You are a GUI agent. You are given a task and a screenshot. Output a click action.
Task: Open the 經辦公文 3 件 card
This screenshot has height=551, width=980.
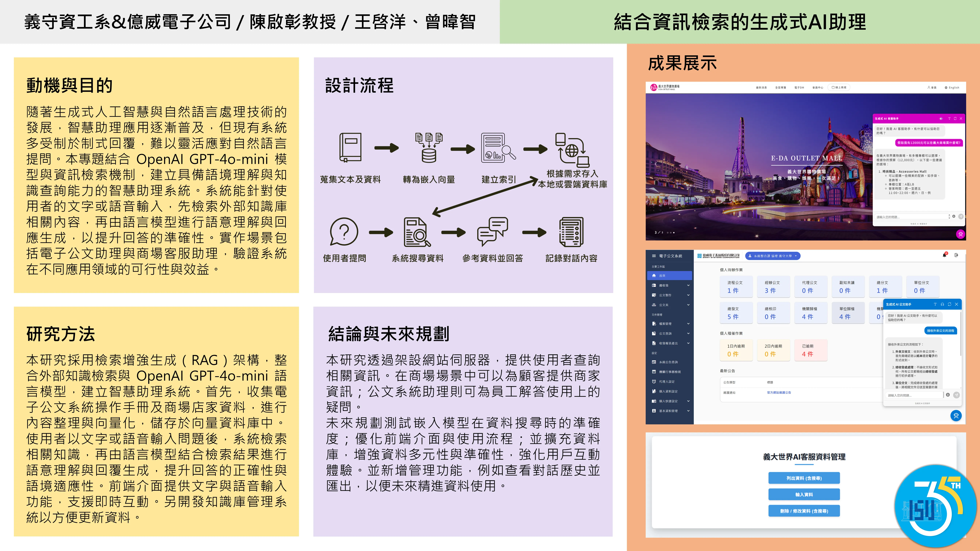[x=773, y=287]
